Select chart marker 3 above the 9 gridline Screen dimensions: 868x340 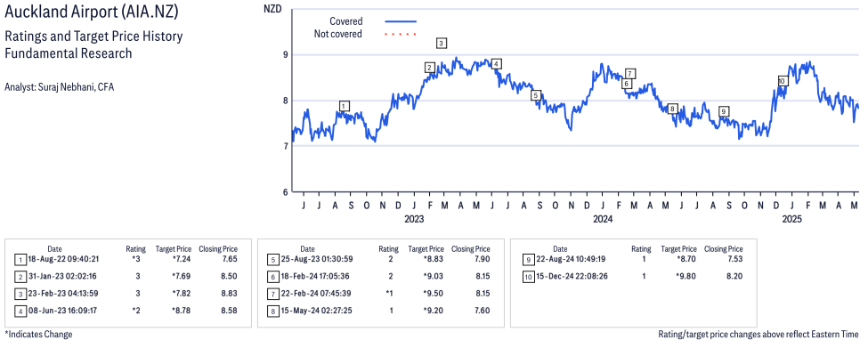tap(442, 43)
